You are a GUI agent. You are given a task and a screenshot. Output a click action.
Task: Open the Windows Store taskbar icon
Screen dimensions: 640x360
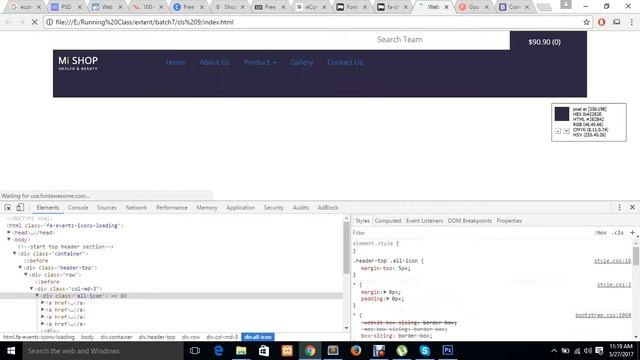coord(264,351)
